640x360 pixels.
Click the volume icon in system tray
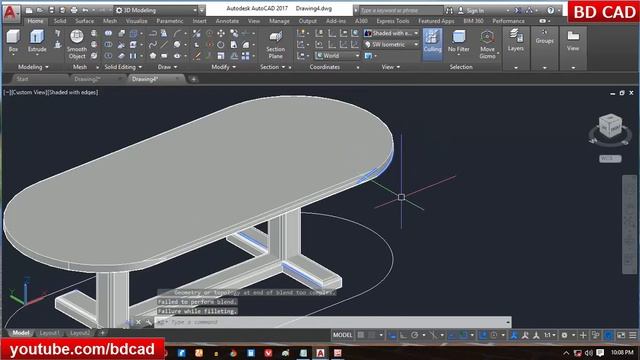(588, 353)
